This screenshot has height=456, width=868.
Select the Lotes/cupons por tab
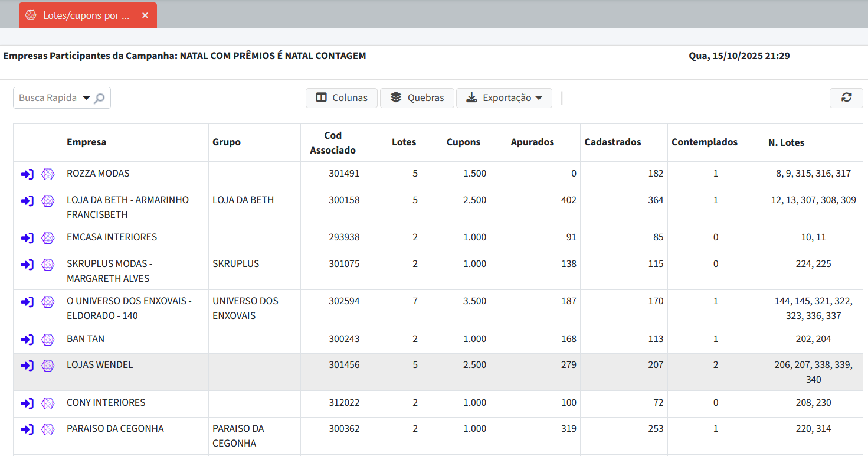tap(86, 15)
